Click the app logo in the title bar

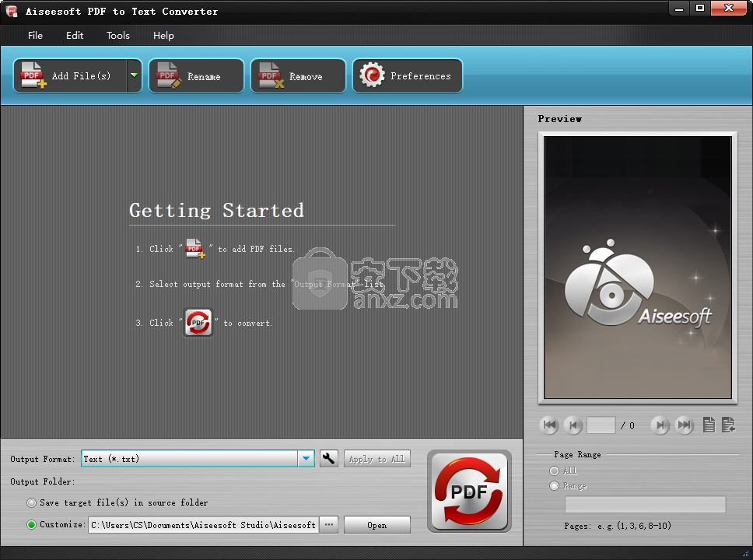pos(12,11)
